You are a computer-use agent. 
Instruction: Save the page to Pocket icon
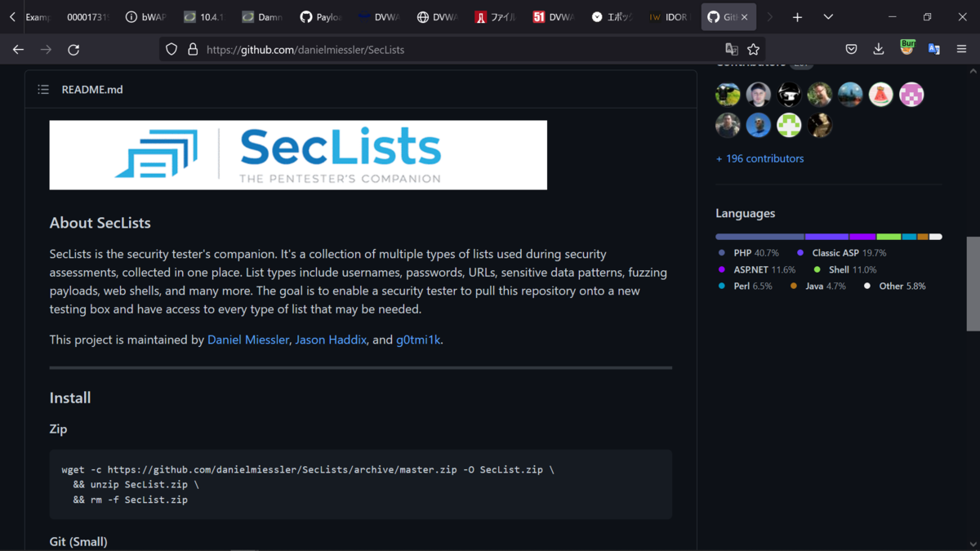(851, 50)
